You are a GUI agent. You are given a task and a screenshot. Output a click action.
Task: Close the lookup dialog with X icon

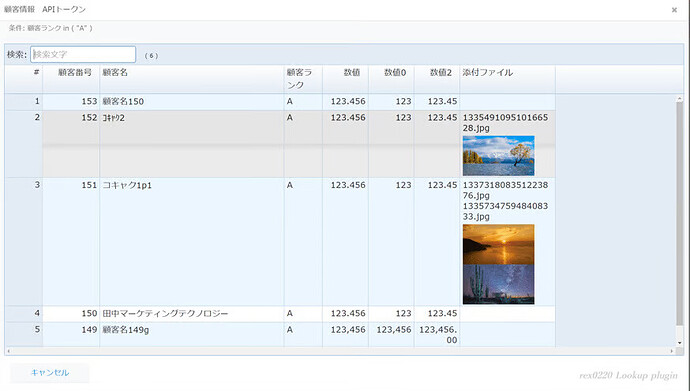tap(674, 10)
